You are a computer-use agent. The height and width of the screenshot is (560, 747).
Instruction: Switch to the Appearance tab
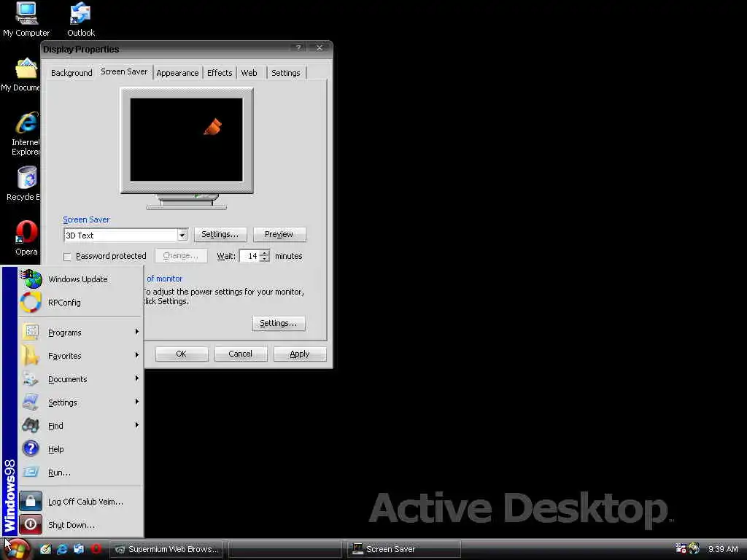coord(177,73)
